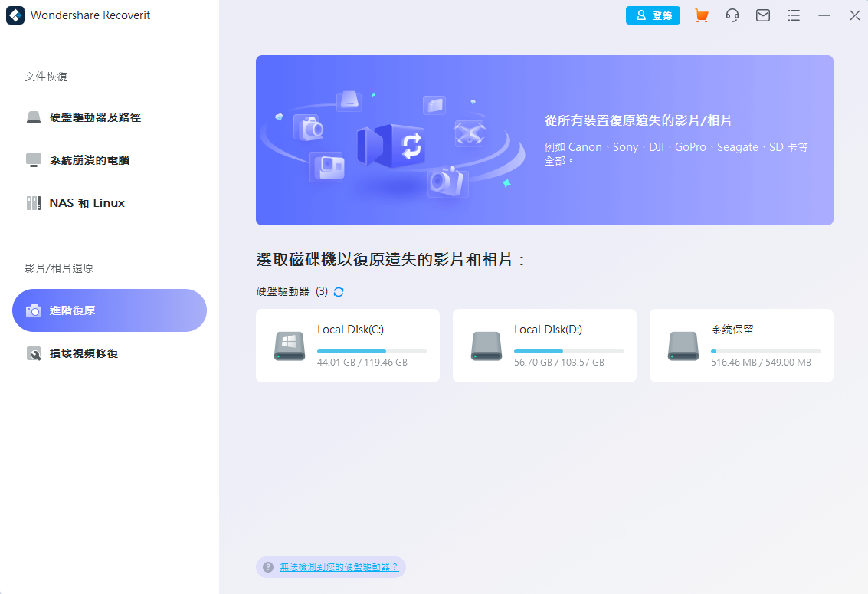
Task: Click the Windows drive icon for Local Disk(C:)
Action: click(x=290, y=346)
